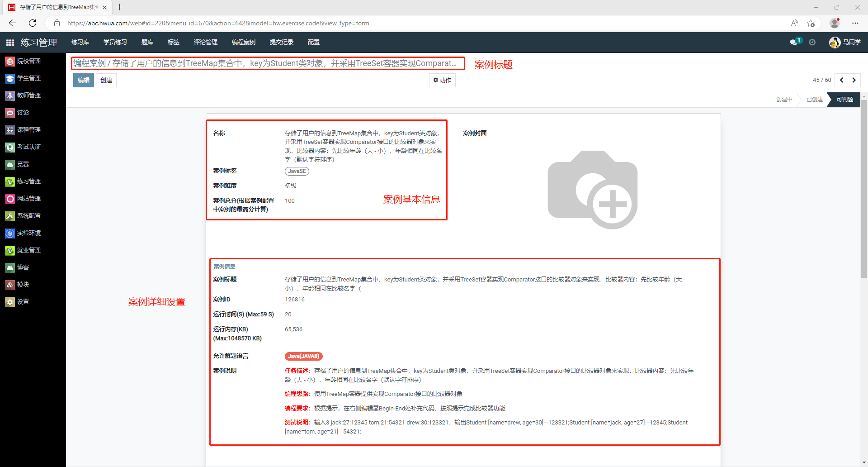Click the 练习管理 app title
The height and width of the screenshot is (467, 868).
(x=39, y=43)
